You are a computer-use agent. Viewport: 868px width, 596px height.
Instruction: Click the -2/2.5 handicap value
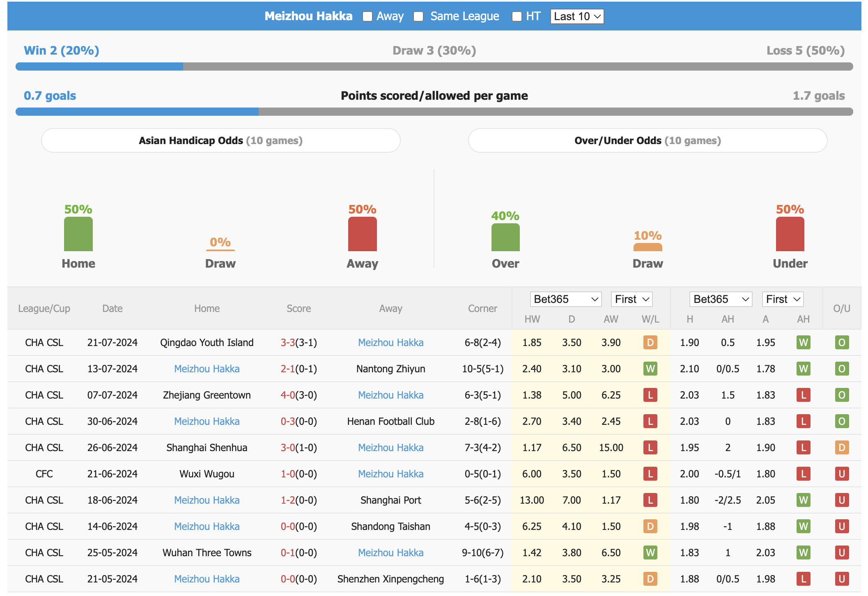(x=728, y=500)
